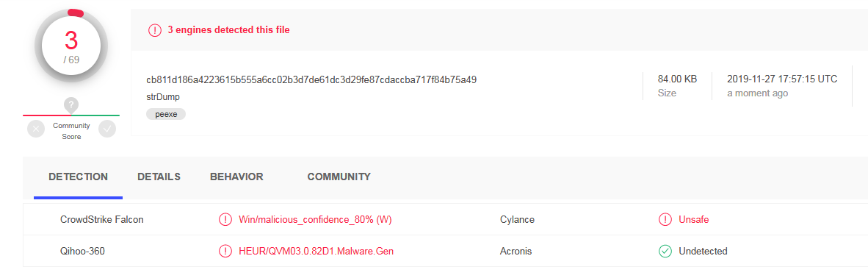The image size is (868, 267).
Task: Open the DETECTION tab
Action: click(78, 177)
